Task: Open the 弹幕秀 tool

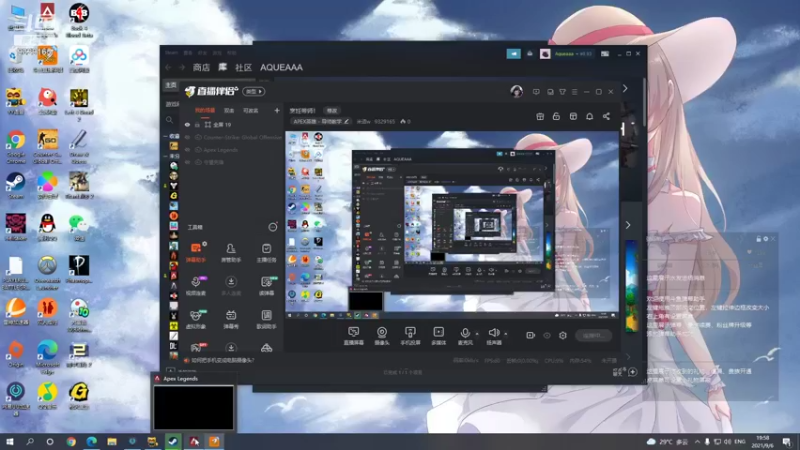Action: click(x=231, y=319)
